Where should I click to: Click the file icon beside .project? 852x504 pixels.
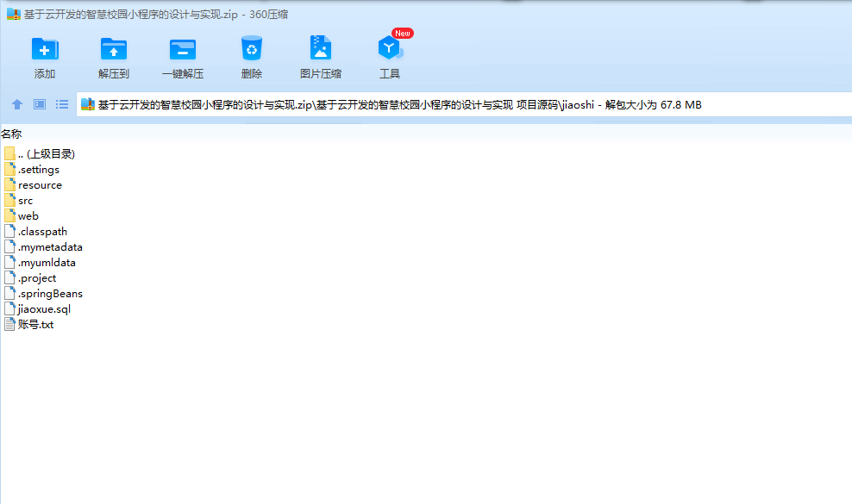(x=9, y=278)
